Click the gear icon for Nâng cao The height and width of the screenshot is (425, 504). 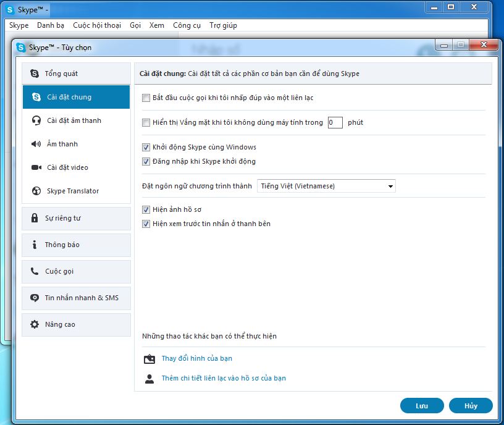pos(34,324)
